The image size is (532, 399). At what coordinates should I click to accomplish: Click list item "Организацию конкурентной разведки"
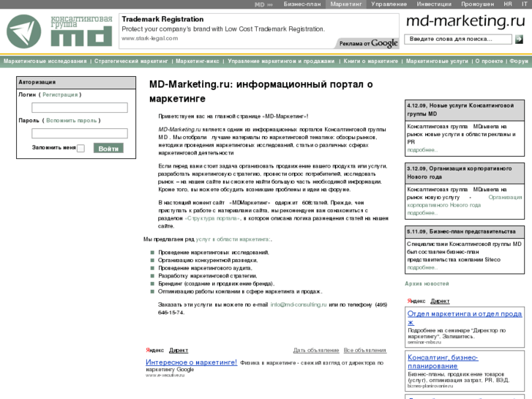coord(208,261)
